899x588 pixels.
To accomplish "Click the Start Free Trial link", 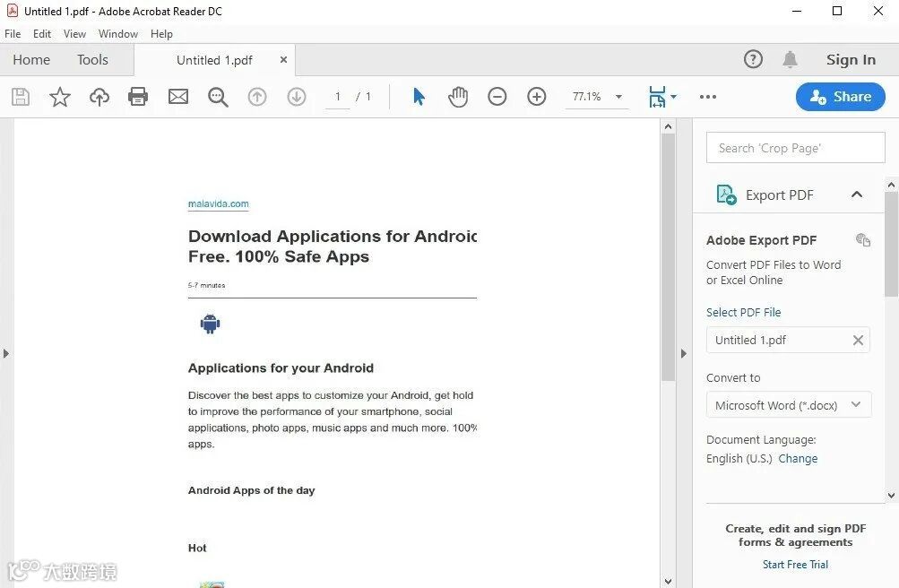I will [x=795, y=565].
